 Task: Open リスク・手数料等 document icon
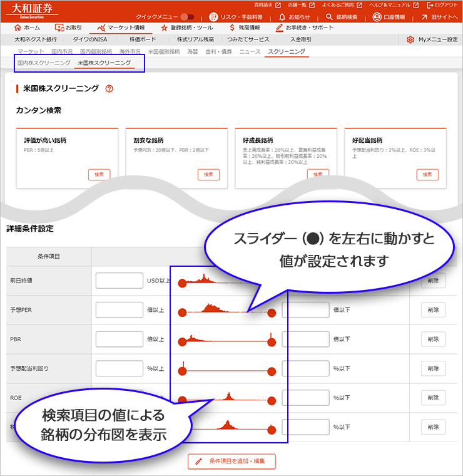[213, 17]
